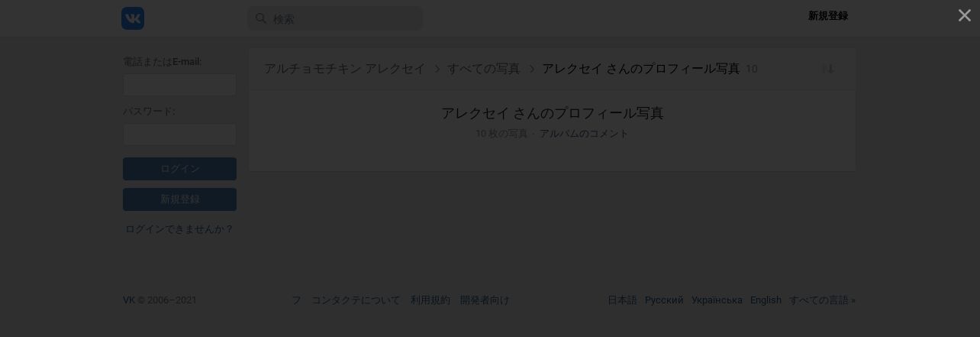Toggle photo sort order arrow icon
980x337 pixels.
(x=828, y=69)
